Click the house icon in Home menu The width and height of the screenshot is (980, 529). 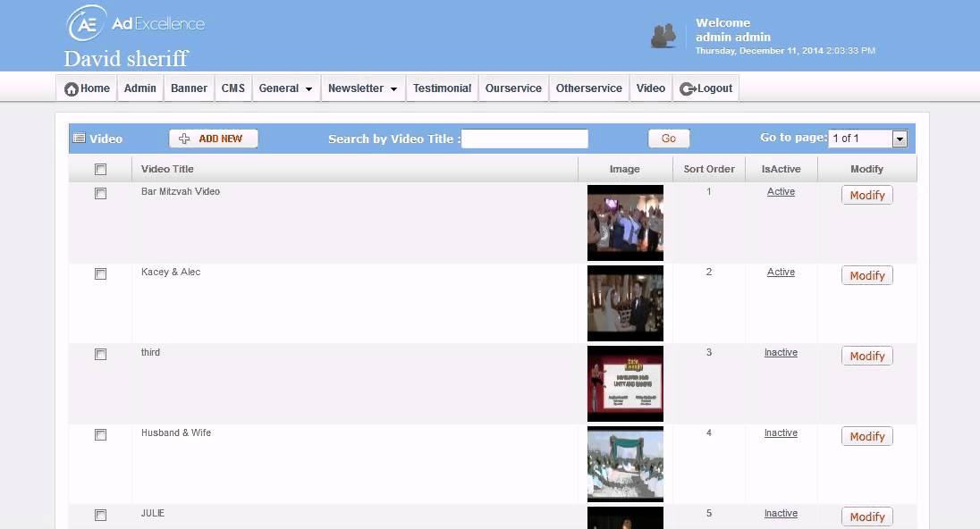point(72,89)
